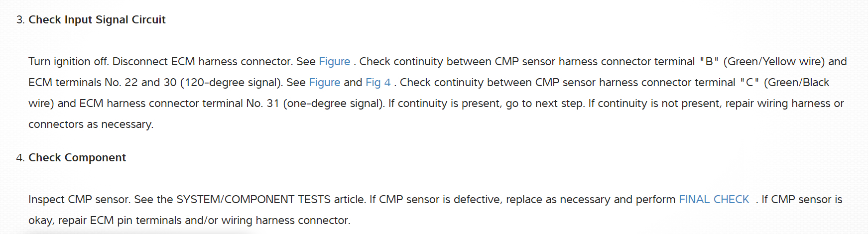This screenshot has width=868, height=234.
Task: Click the "Check Input Signal Circuit" heading
Action: click(x=97, y=19)
